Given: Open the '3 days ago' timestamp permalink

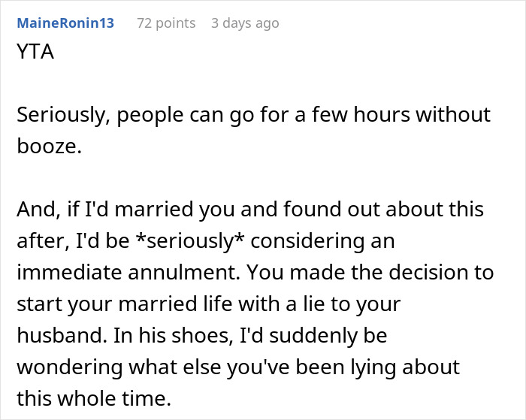Looking at the screenshot, I should (245, 23).
